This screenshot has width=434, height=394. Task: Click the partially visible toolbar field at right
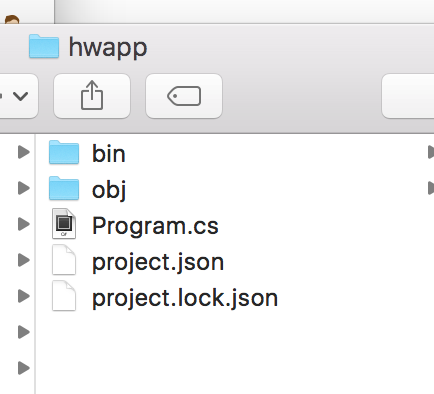point(408,96)
